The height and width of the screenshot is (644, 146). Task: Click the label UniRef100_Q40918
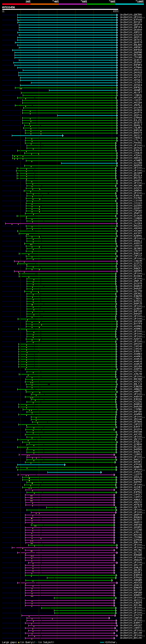[131, 72]
